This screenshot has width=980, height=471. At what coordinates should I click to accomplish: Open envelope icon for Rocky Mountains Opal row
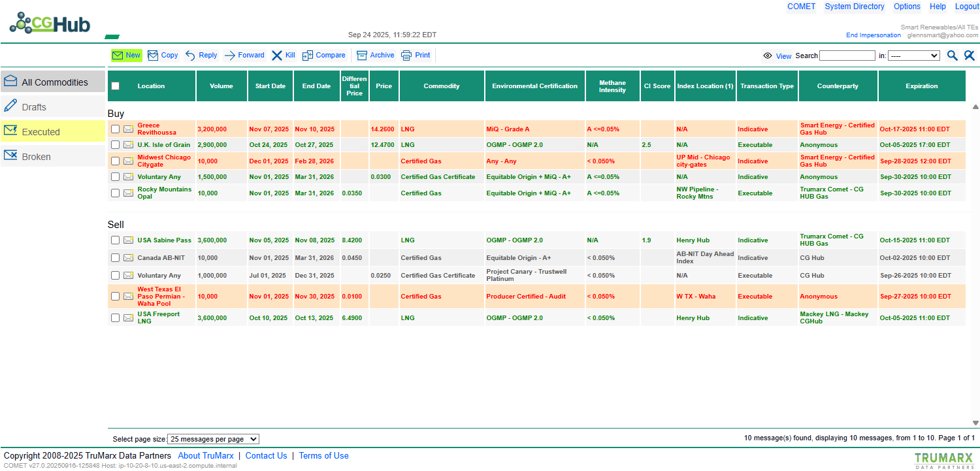pyautogui.click(x=129, y=193)
